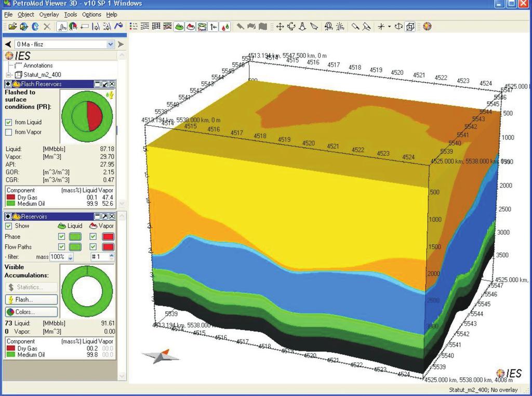This screenshot has height=396, width=532.
Task: Open the Object menu
Action: (x=26, y=15)
